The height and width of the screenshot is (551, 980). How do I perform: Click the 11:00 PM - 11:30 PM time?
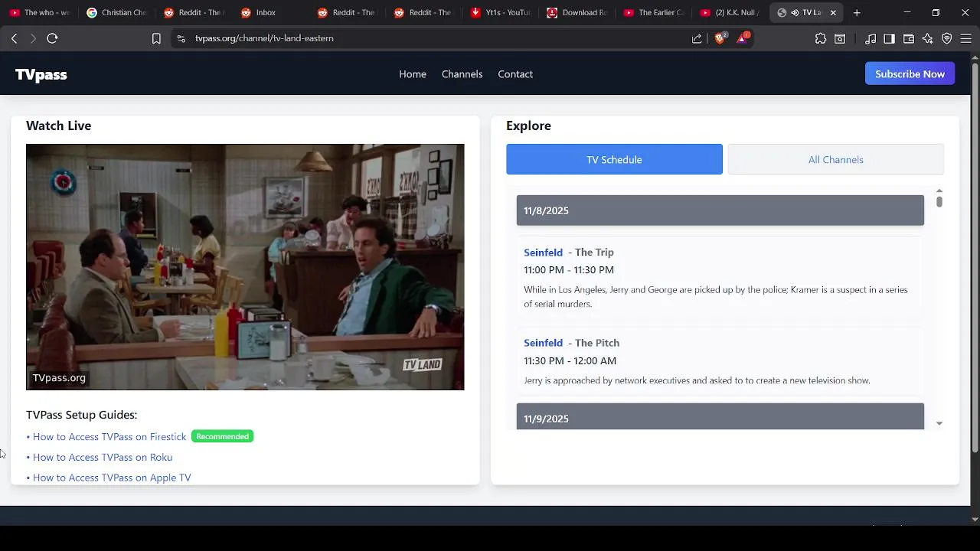pyautogui.click(x=569, y=269)
